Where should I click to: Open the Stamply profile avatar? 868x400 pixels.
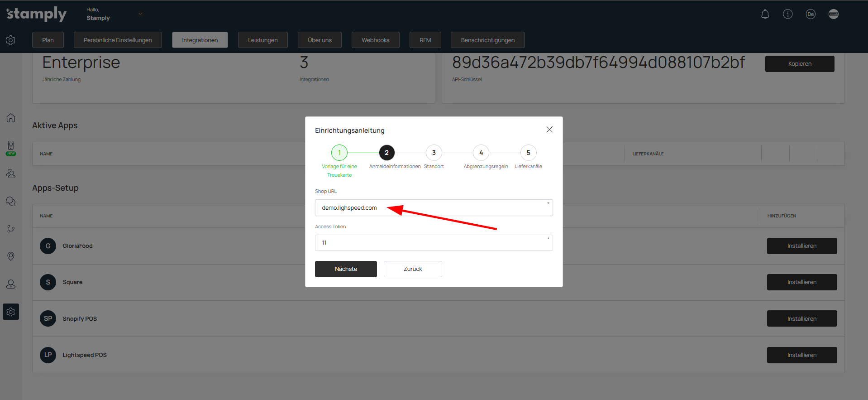point(833,14)
